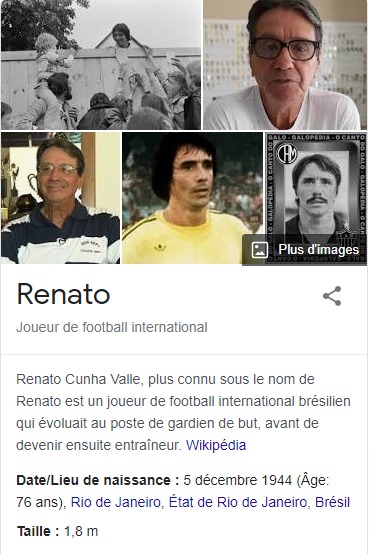View photo of man with black glasses
The image size is (370, 554).
coord(285,65)
